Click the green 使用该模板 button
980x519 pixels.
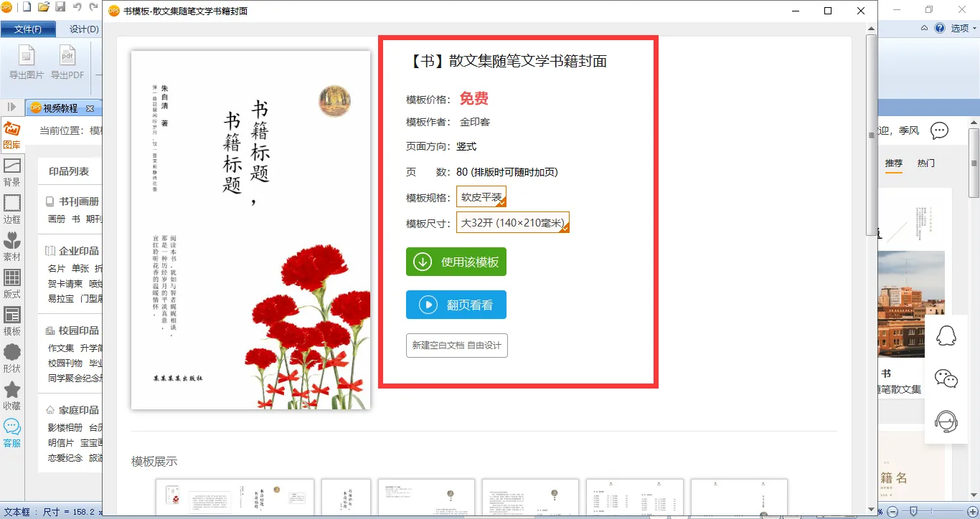(x=456, y=262)
